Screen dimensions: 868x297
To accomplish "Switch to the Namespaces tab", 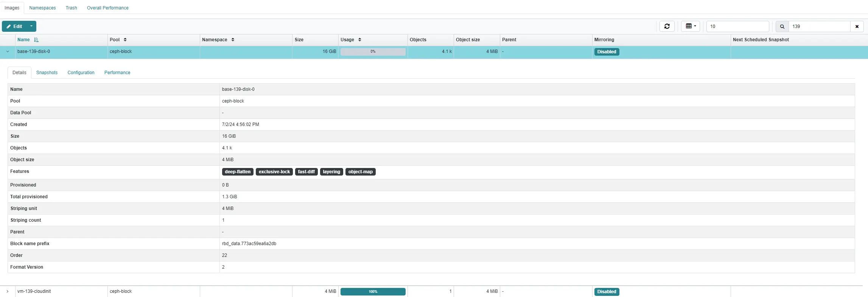I will [x=42, y=8].
